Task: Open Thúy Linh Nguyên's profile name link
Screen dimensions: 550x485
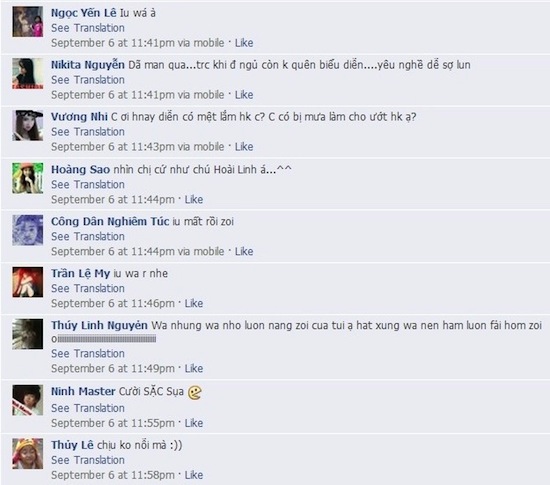Action: pyautogui.click(x=99, y=325)
